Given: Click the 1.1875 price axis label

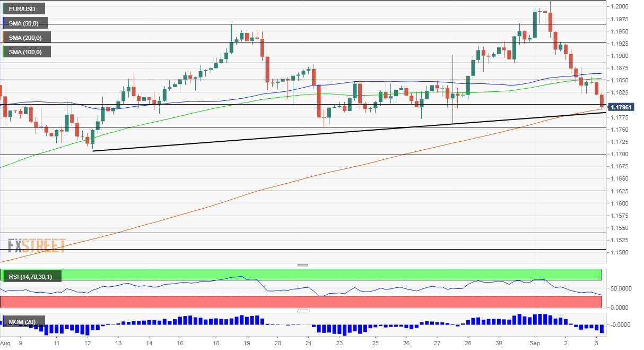Looking at the screenshot, I should pyautogui.click(x=620, y=68).
